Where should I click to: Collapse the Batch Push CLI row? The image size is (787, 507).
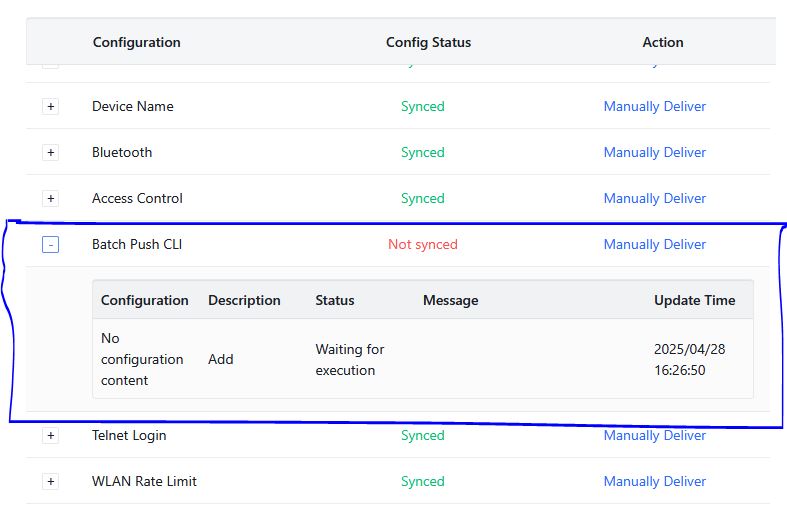click(50, 244)
